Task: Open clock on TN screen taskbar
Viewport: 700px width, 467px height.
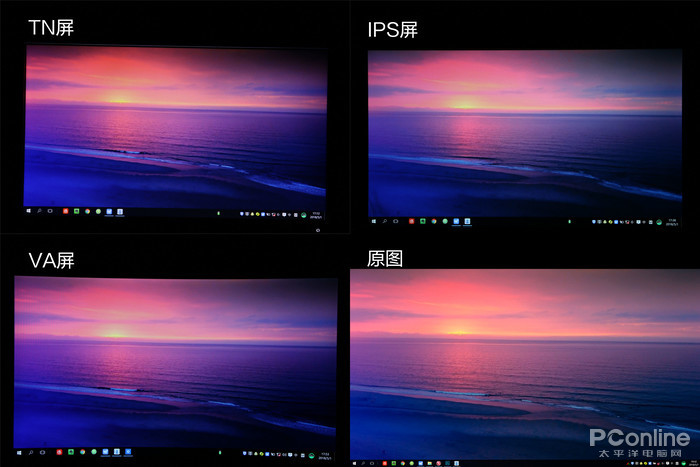Action: (317, 215)
